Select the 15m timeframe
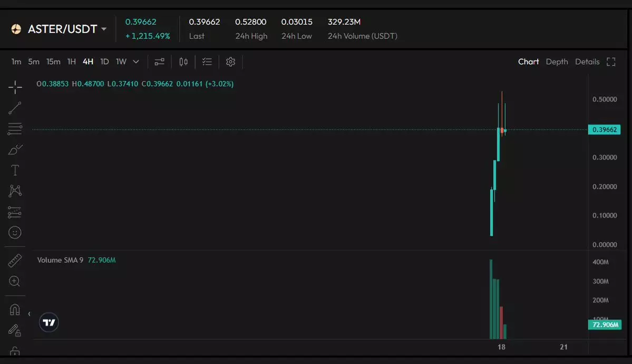This screenshot has height=364, width=632. [53, 62]
